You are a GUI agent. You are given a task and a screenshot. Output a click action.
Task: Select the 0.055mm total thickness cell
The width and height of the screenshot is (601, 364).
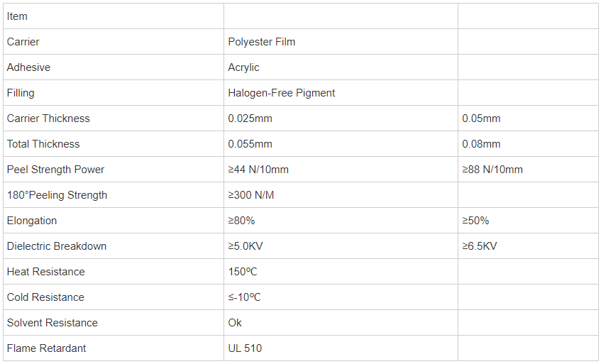point(341,143)
